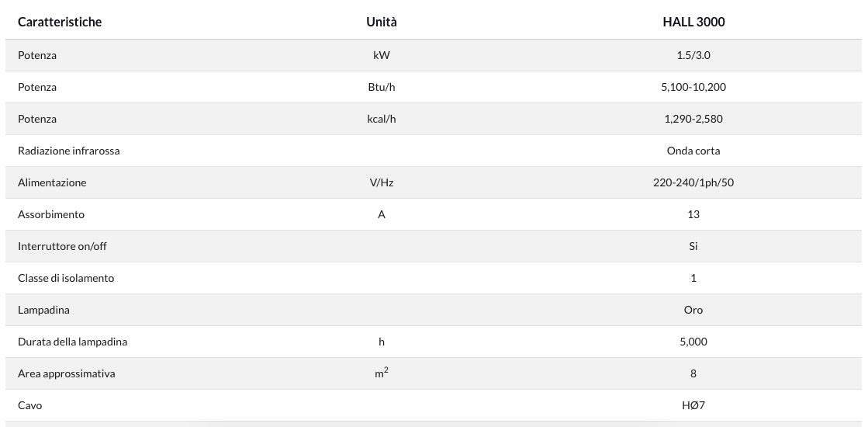This screenshot has width=868, height=427.
Task: Select the Durata della lampadina label
Action: point(72,342)
